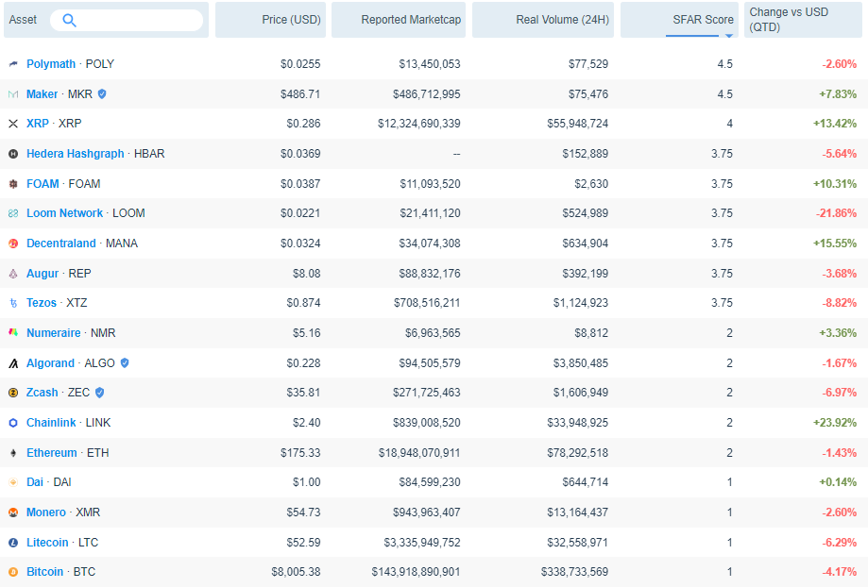The width and height of the screenshot is (868, 588).
Task: Open the Algorand asset link
Action: (50, 362)
